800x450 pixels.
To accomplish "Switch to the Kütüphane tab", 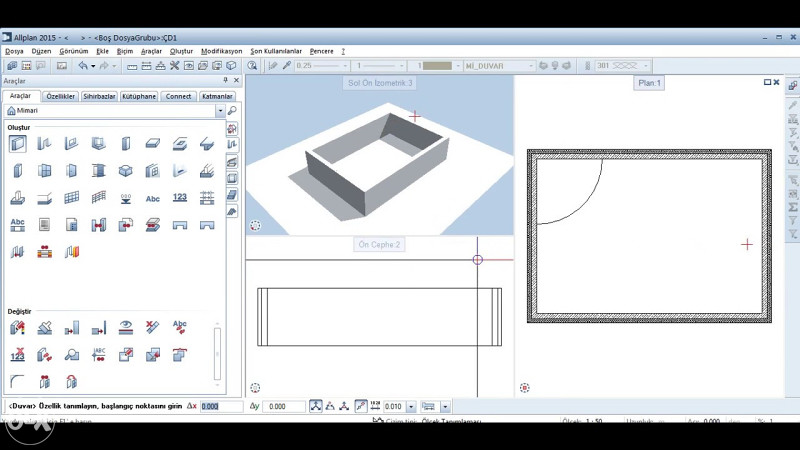I will [139, 96].
